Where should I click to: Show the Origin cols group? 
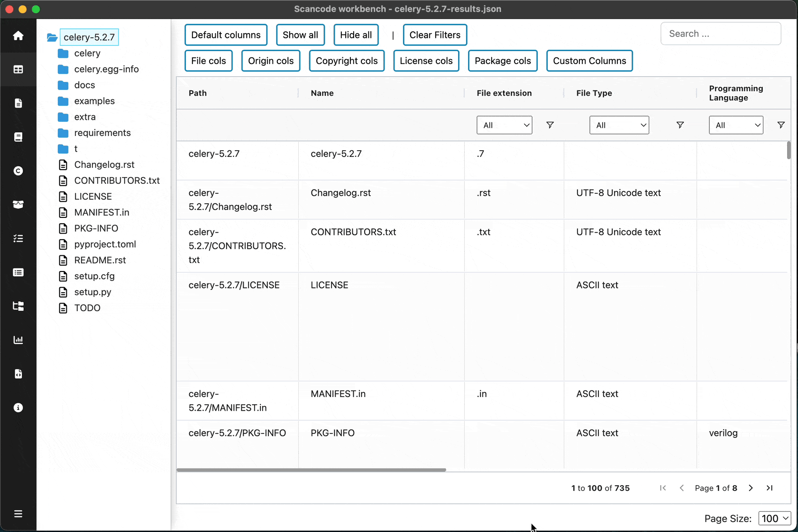pos(271,61)
